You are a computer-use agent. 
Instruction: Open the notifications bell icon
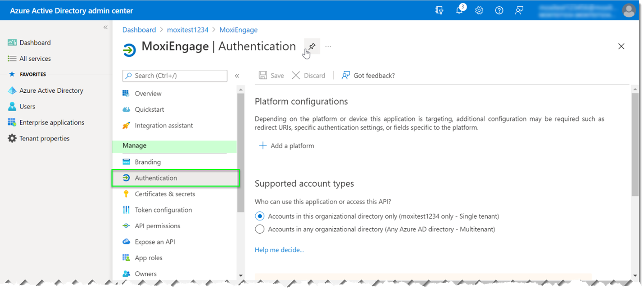(x=459, y=10)
